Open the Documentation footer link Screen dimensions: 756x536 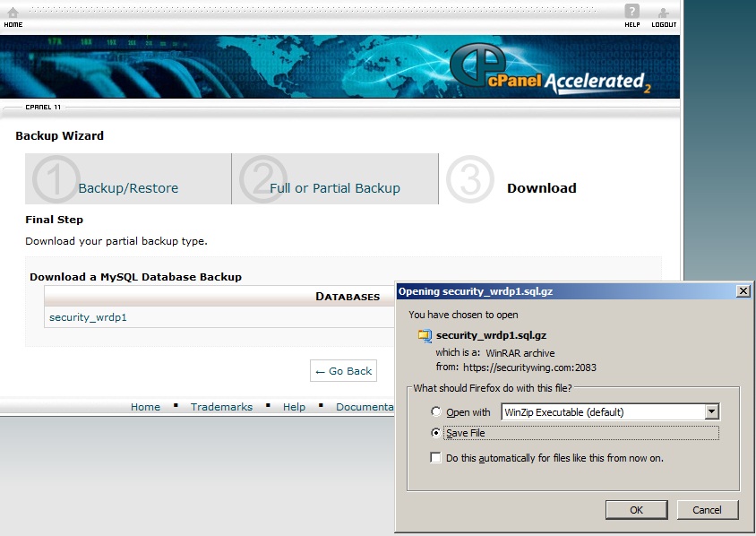[365, 407]
